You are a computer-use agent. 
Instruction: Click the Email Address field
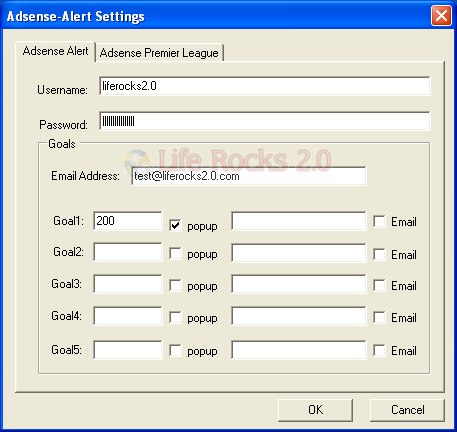point(249,176)
